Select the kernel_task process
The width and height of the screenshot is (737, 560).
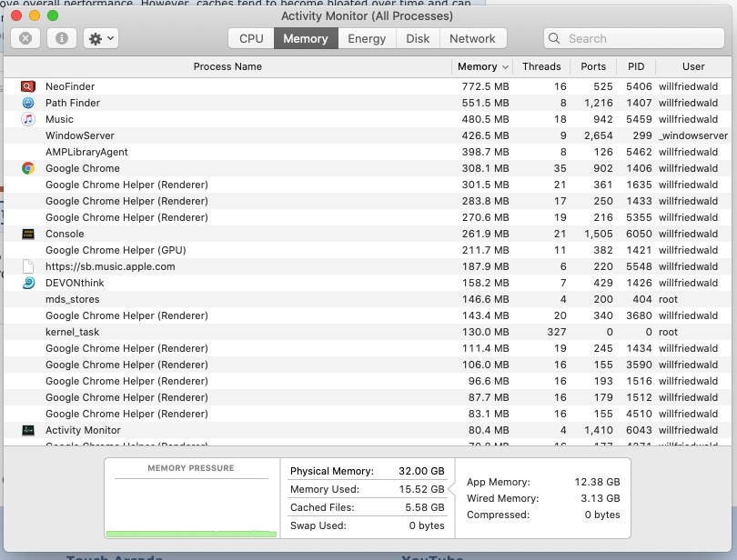click(73, 332)
